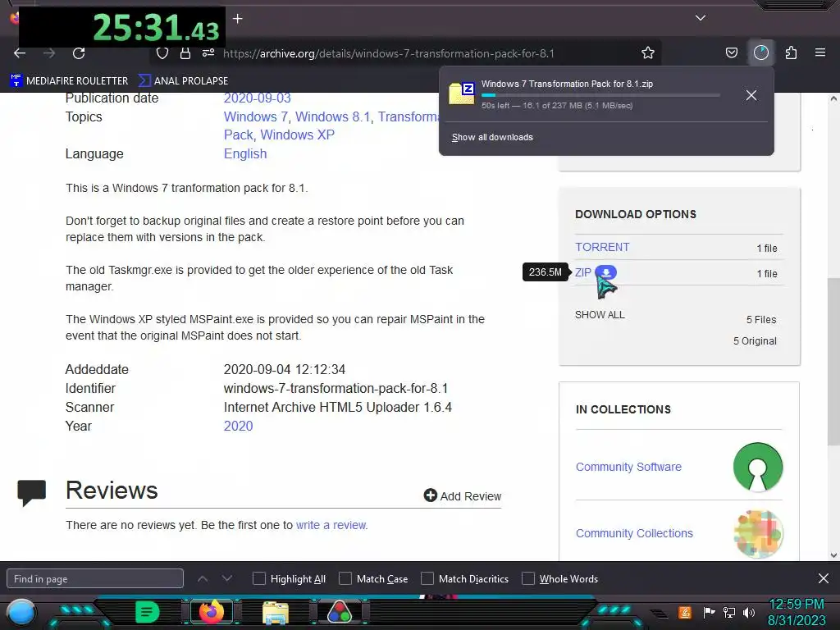The image size is (840, 630).
Task: Bookmark this page with the star icon
Action: tap(648, 53)
